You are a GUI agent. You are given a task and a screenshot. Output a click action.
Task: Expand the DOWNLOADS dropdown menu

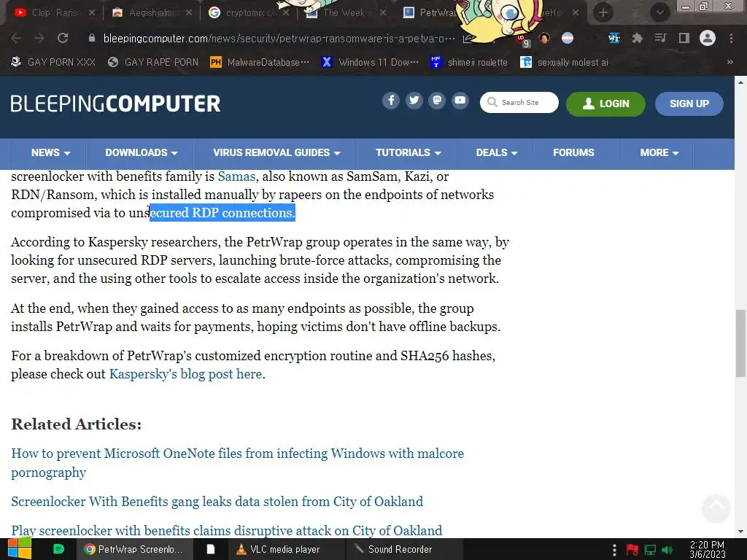coord(141,153)
